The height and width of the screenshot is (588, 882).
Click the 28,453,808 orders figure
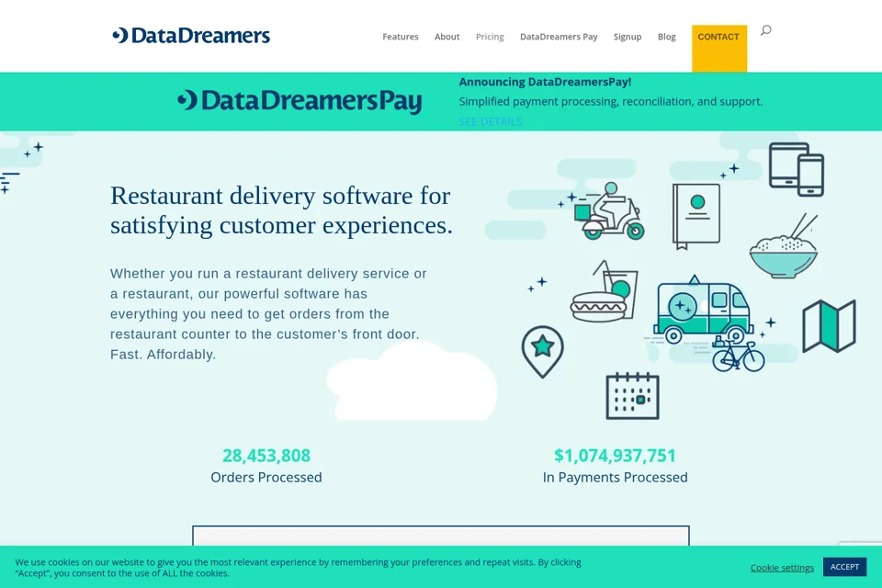tap(266, 455)
